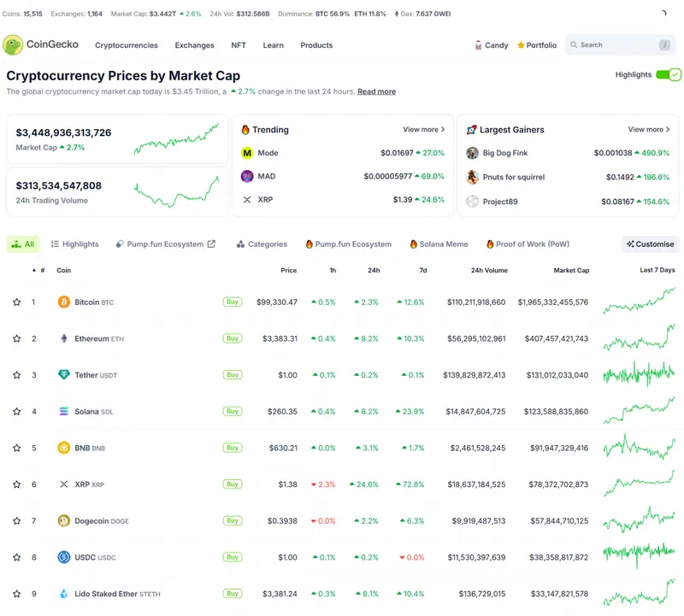Viewport: 684px width, 616px height.
Task: Switch to the Highlights tab
Action: [75, 244]
